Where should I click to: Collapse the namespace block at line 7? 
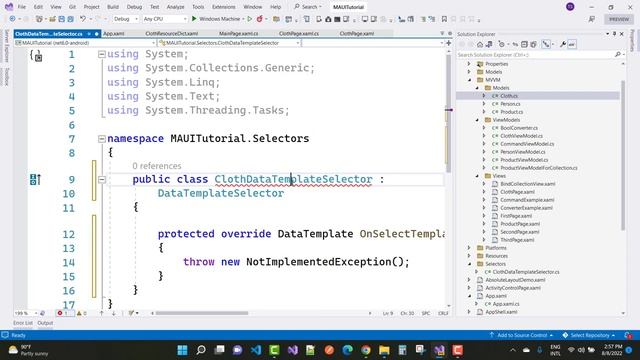tap(102, 139)
